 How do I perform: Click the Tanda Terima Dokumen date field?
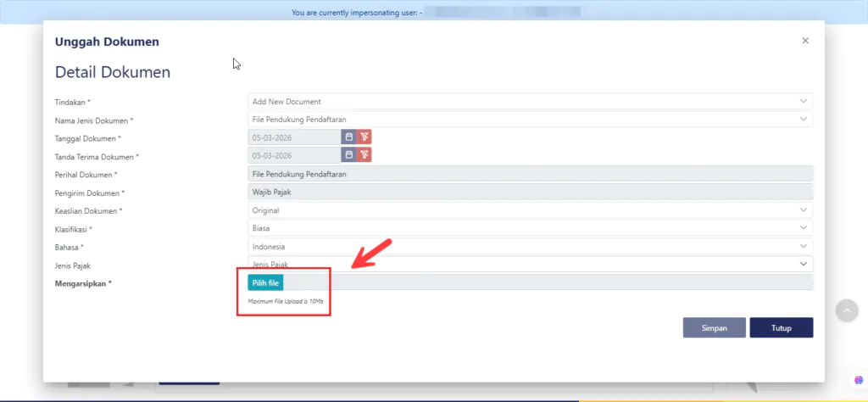pos(293,154)
